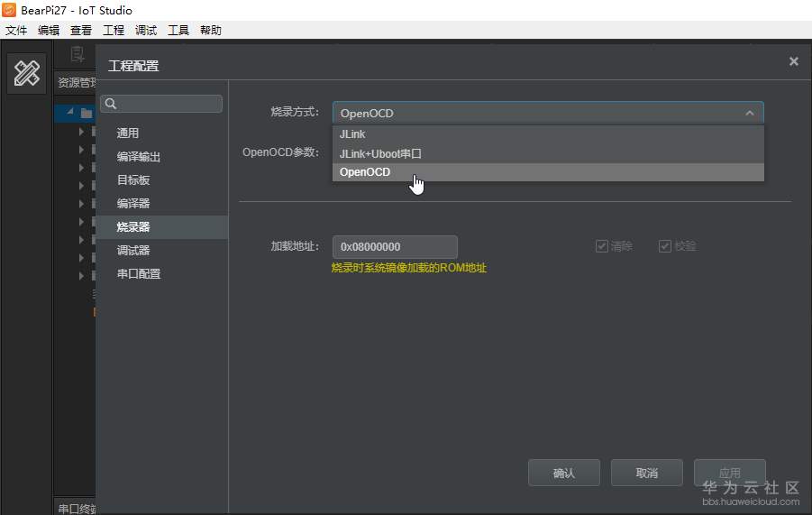Screen dimensions: 812x515
Task: Click the 加载地址 field showing 0x08000000
Action: pyautogui.click(x=395, y=246)
